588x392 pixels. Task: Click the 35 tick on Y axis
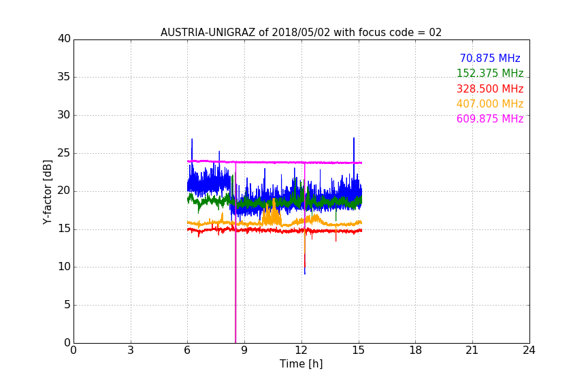click(64, 77)
